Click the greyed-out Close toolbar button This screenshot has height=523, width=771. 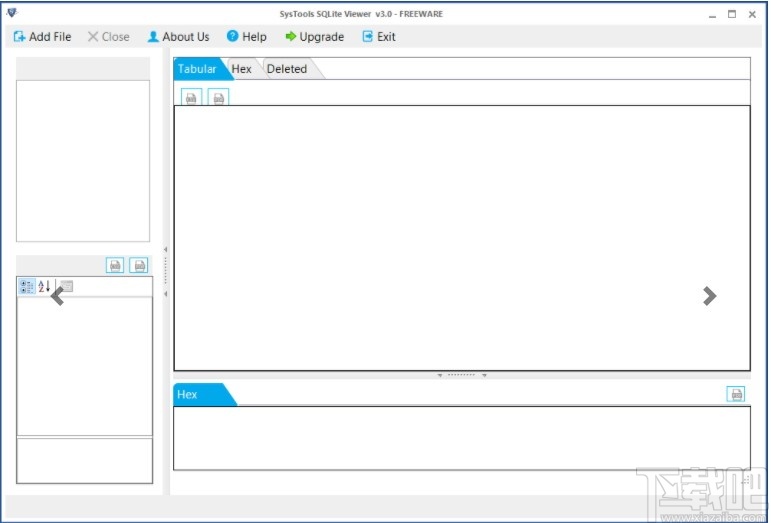(108, 37)
